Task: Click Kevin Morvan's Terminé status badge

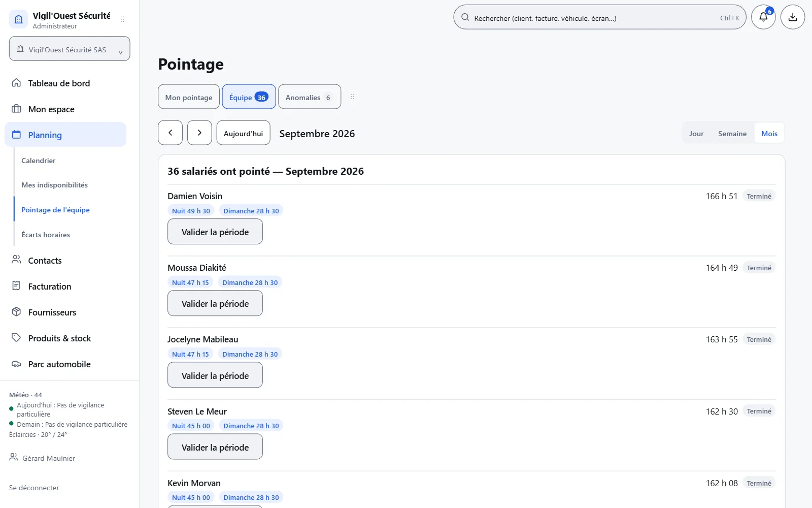Action: 759,483
